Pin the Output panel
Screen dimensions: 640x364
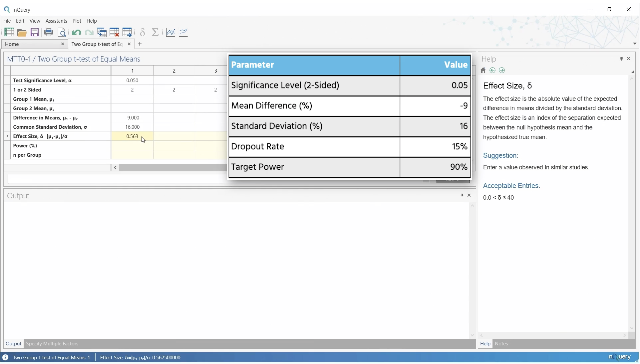[x=462, y=195]
